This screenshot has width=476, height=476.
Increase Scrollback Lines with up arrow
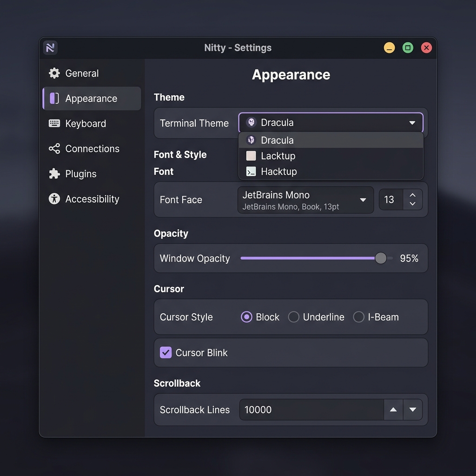tap(393, 410)
